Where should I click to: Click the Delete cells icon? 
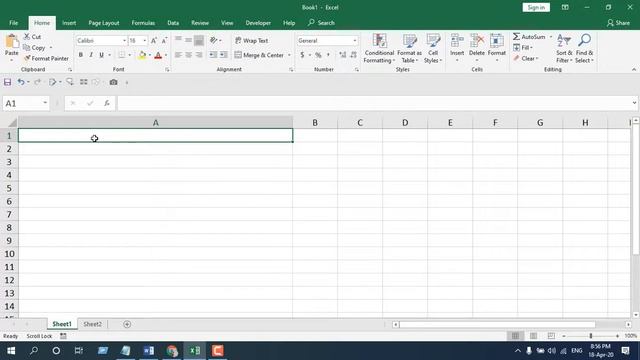coord(477,41)
